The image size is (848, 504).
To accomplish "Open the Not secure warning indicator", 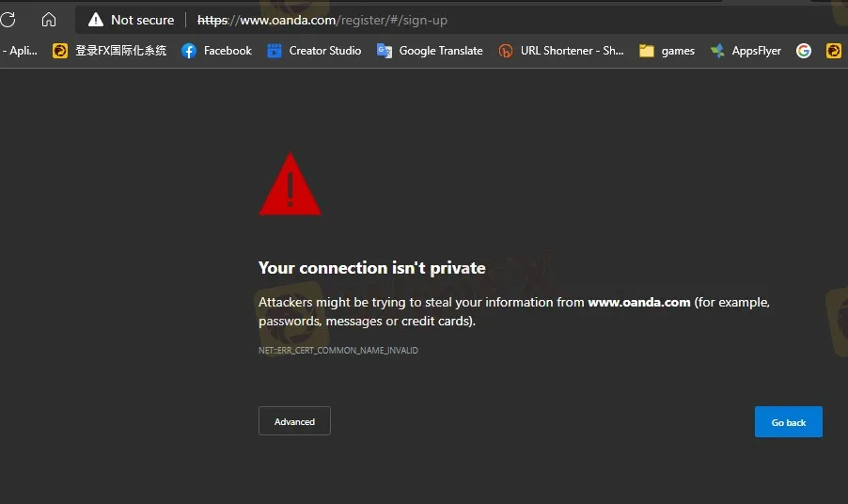I will point(132,20).
